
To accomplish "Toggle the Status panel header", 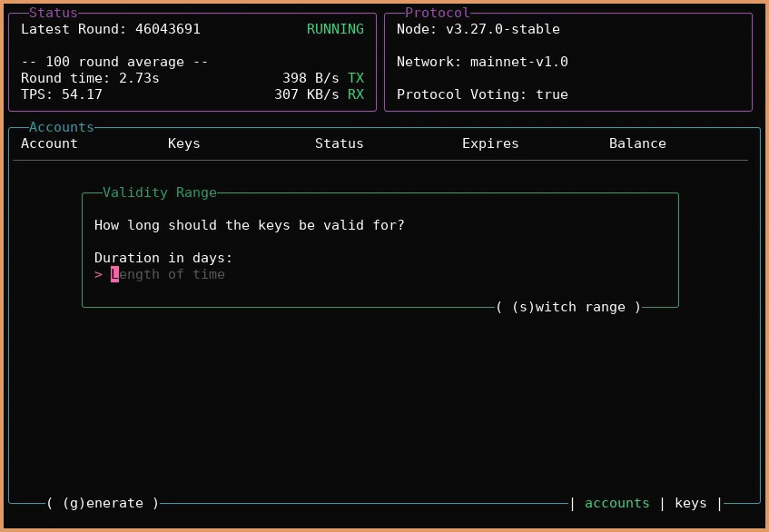I will coord(52,13).
